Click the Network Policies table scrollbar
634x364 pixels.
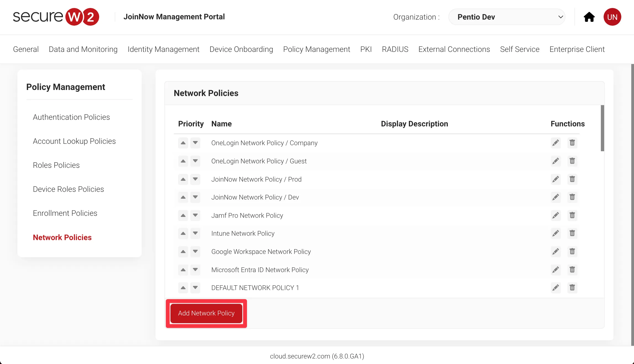pos(602,128)
